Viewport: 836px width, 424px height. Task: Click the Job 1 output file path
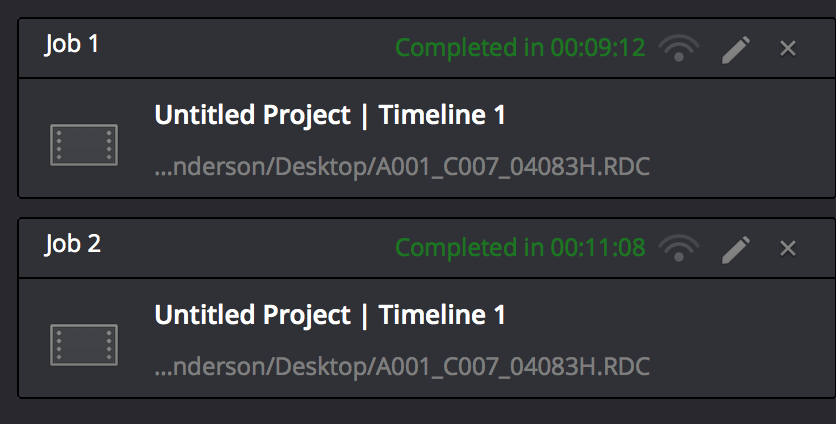point(402,166)
